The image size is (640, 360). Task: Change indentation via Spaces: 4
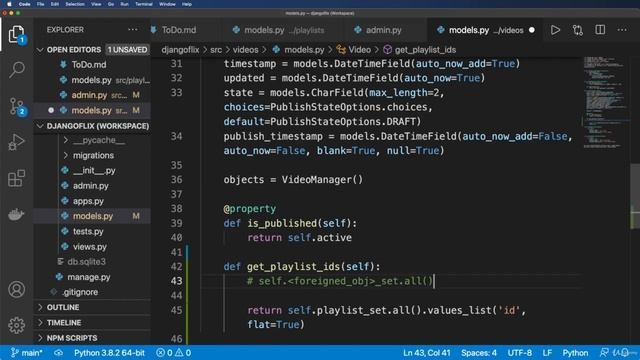[x=479, y=353]
